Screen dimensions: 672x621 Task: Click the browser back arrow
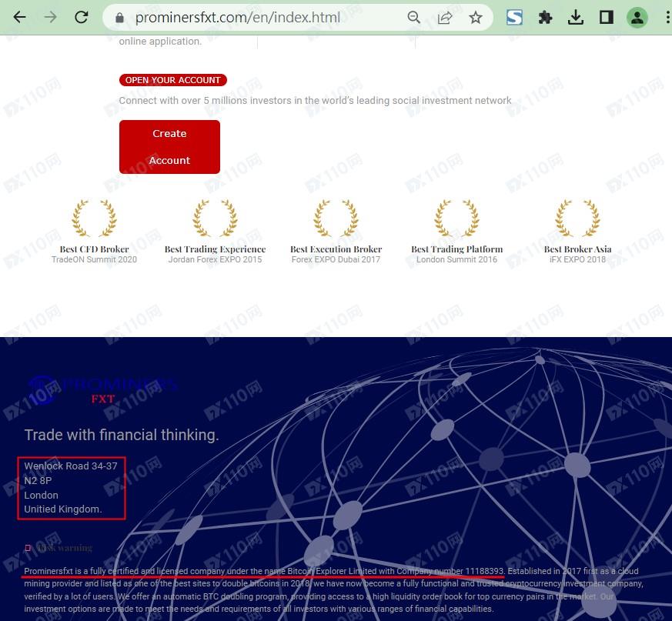point(19,18)
